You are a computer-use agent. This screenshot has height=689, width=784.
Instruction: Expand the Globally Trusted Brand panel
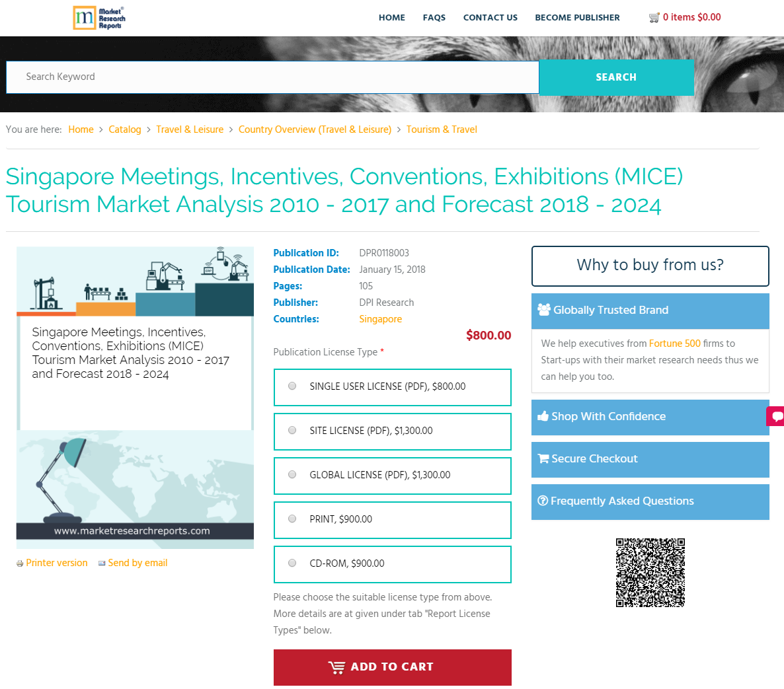[x=650, y=310]
